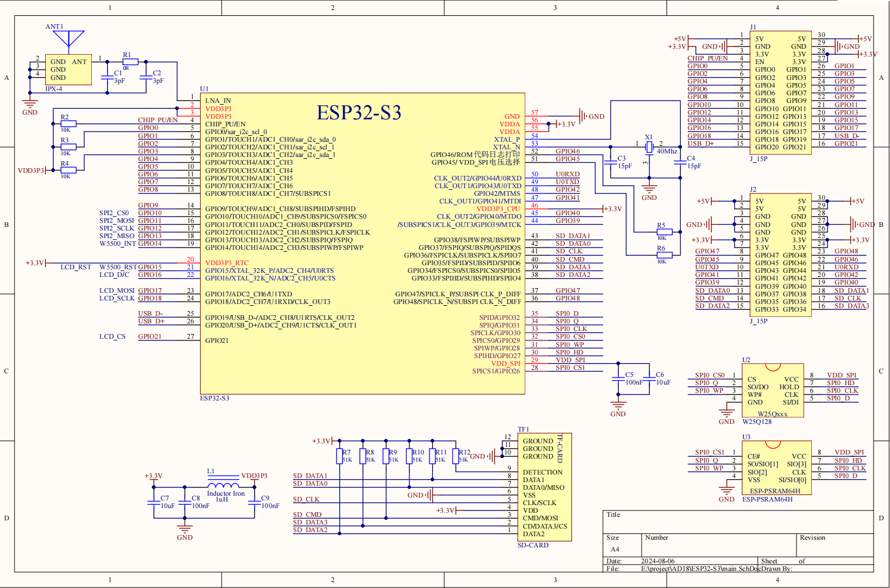Click pull-up resistor R11
This screenshot has width=890, height=588.
[432, 456]
